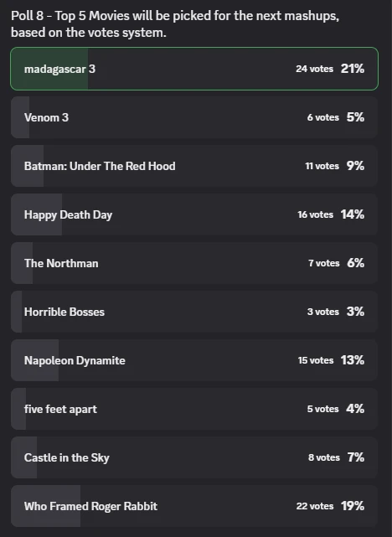Choose Batman: Under The Red Hood option
This screenshot has height=537, width=392.
(x=194, y=166)
